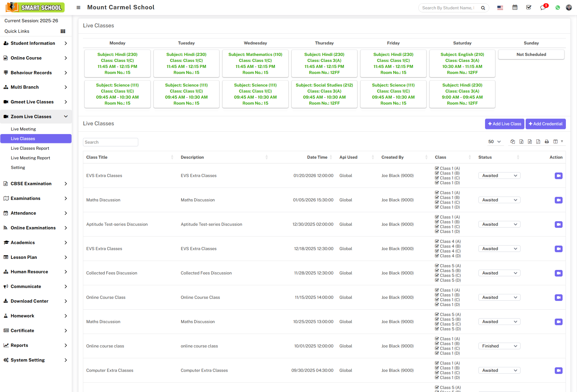The height and width of the screenshot is (392, 577).
Task: Export table to Excel
Action: [x=521, y=142]
